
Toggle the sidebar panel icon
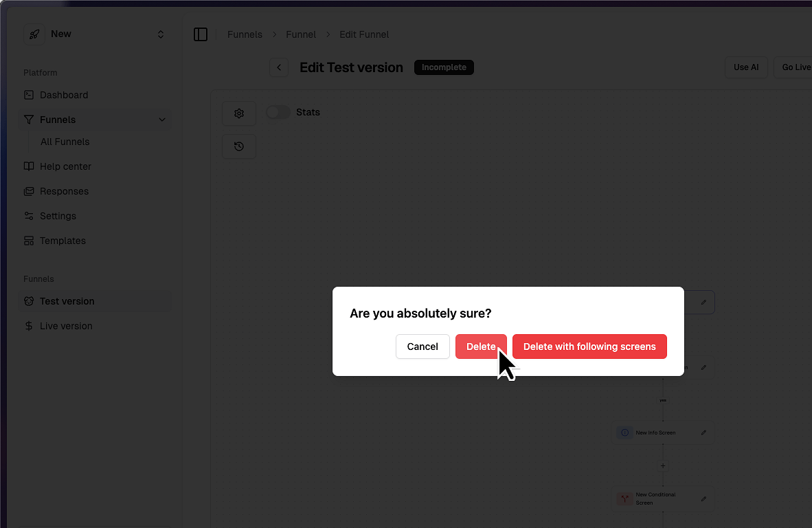coord(201,34)
